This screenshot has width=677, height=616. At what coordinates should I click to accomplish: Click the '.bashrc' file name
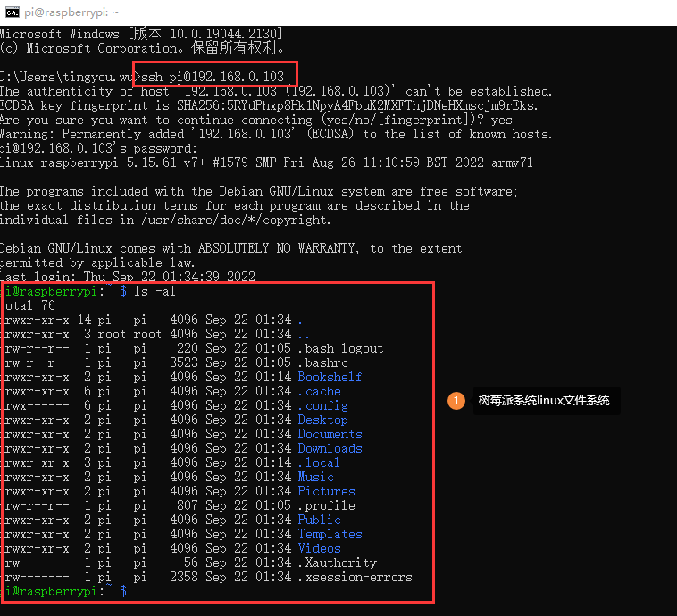point(323,362)
